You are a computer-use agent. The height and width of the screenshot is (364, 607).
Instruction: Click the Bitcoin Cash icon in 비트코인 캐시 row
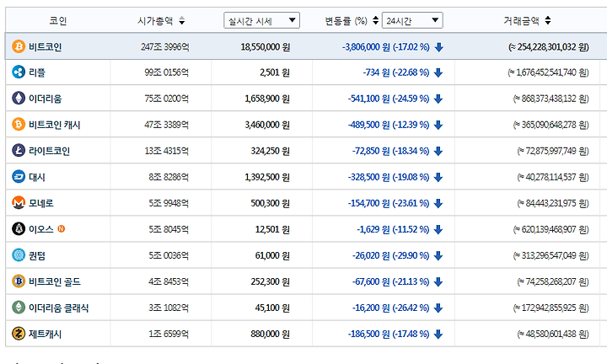(x=19, y=125)
